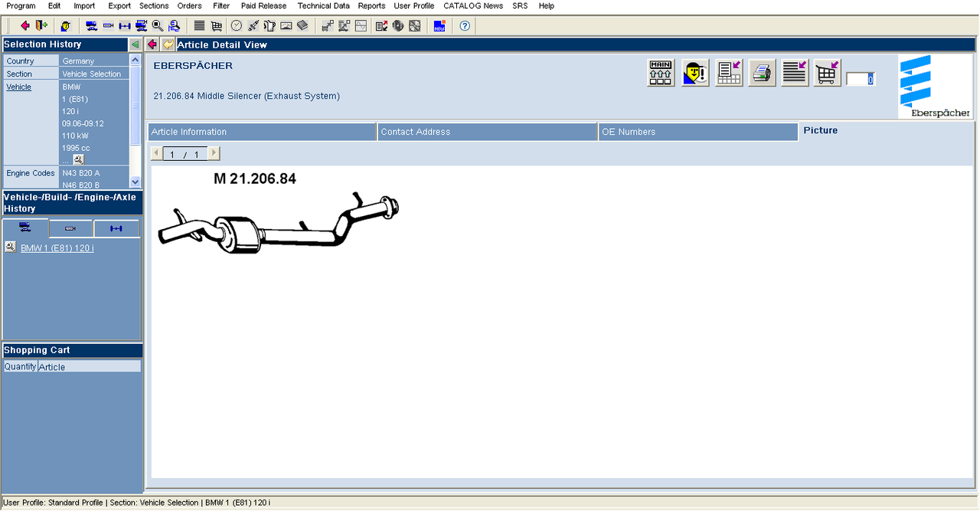Go to next picture page arrow
This screenshot has height=511, width=980.
(214, 154)
